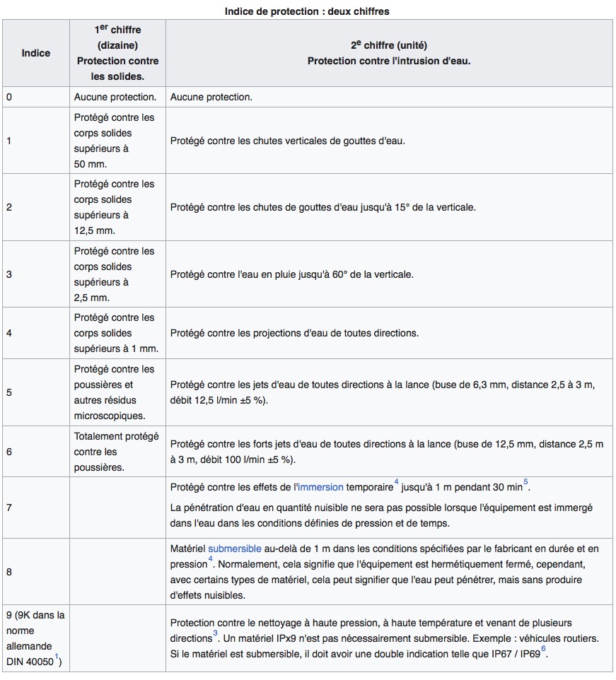Screen dimensions: 616x680
Task: Select the cell mentioning "50 mm" solids
Action: [x=117, y=141]
